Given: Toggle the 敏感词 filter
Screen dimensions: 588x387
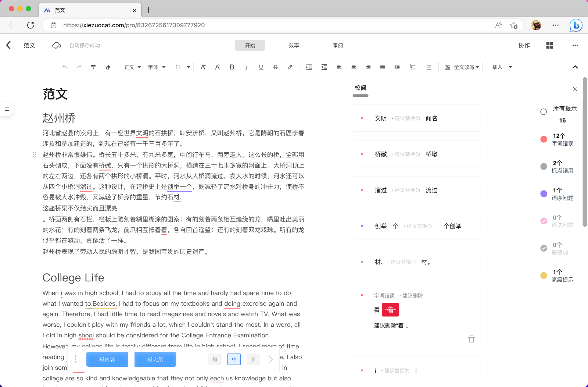Looking at the screenshot, I should (544, 248).
